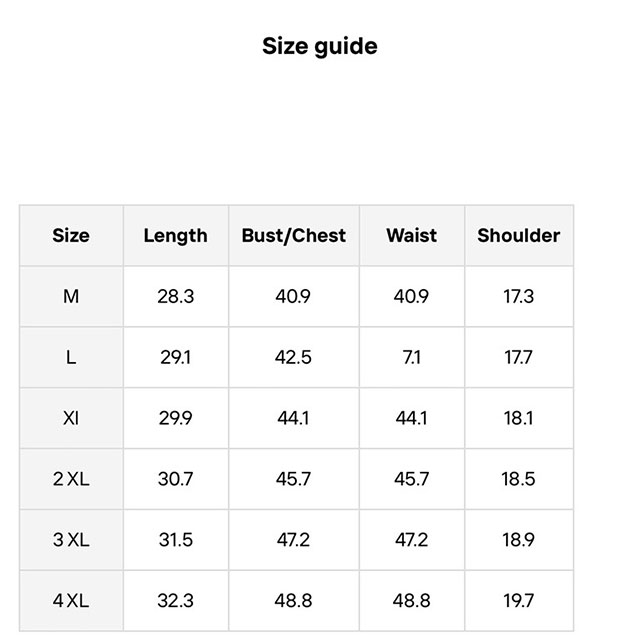
Task: Select the L size row label
Action: click(x=71, y=357)
